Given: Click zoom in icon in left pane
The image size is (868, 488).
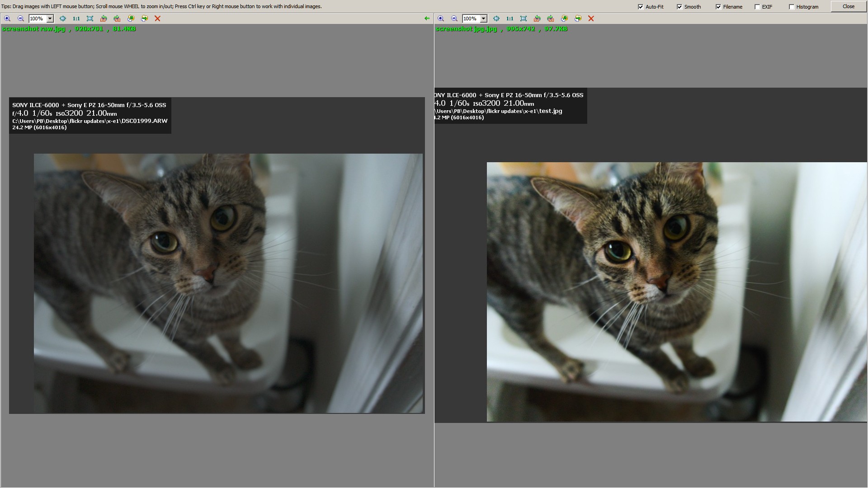Looking at the screenshot, I should (x=7, y=19).
